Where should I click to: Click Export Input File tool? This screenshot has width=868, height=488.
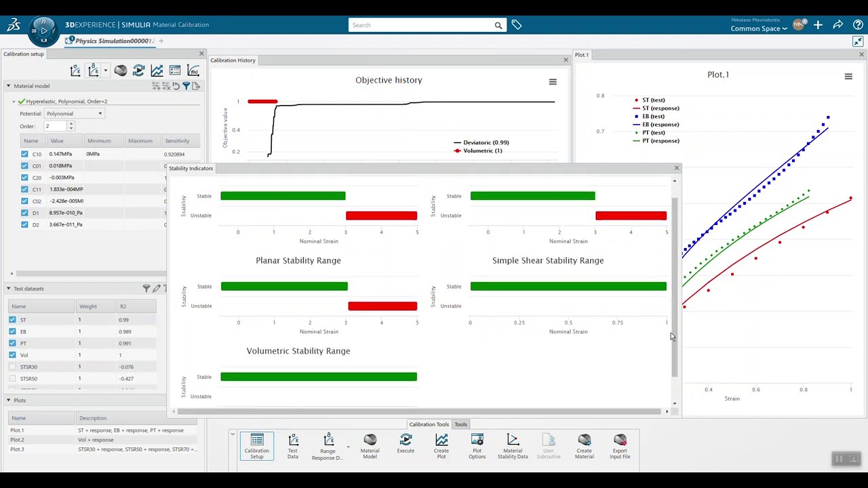pos(620,447)
